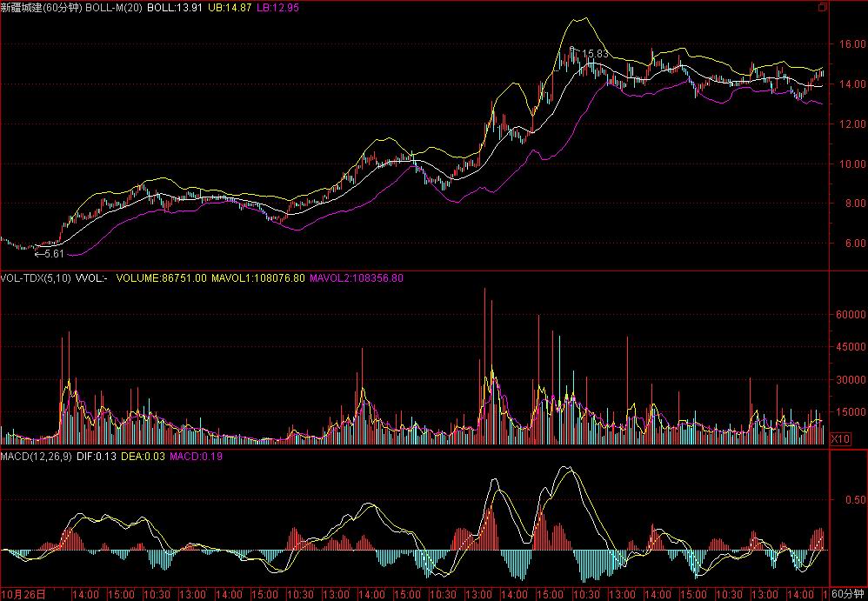Click the 12.00 price axis label
Viewport: 868px width, 601px height.
(852, 124)
